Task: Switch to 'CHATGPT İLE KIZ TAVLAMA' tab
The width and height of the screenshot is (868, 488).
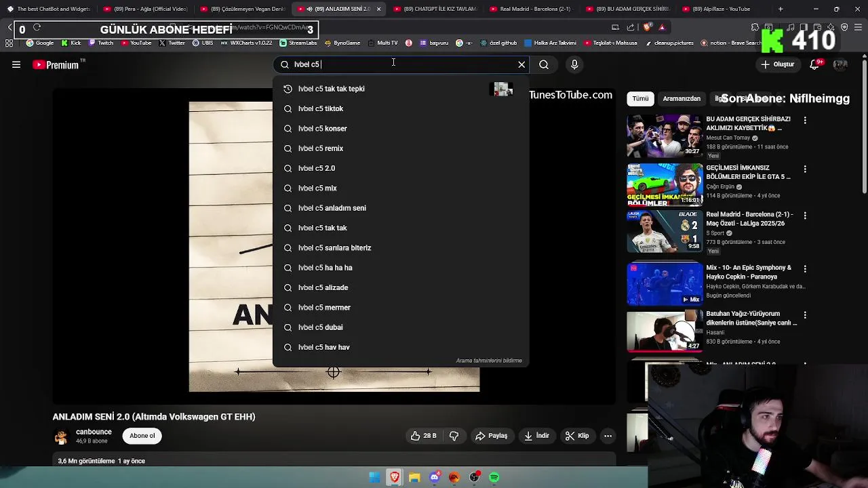Action: click(x=435, y=9)
